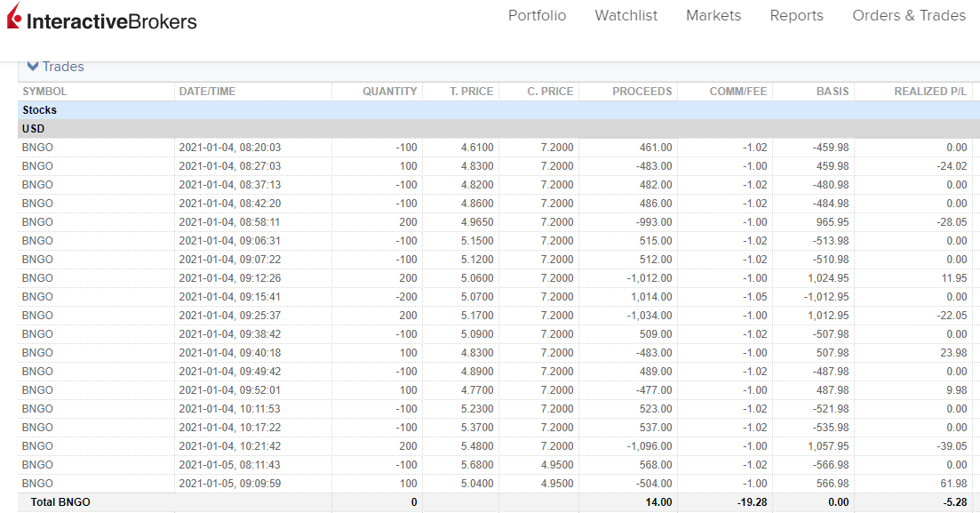This screenshot has width=980, height=513.
Task: Click realized P/L value 61.98
Action: point(953,484)
